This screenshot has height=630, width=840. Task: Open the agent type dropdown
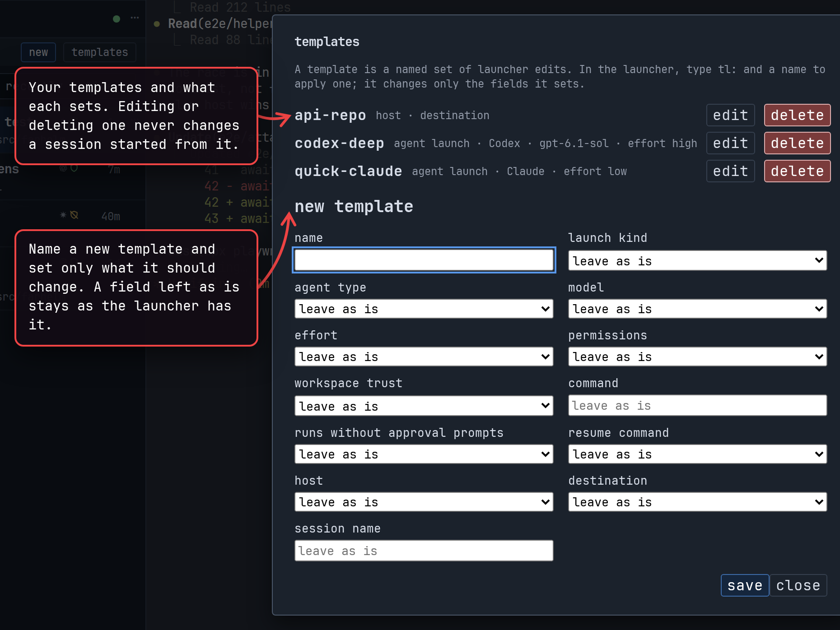pos(424,309)
